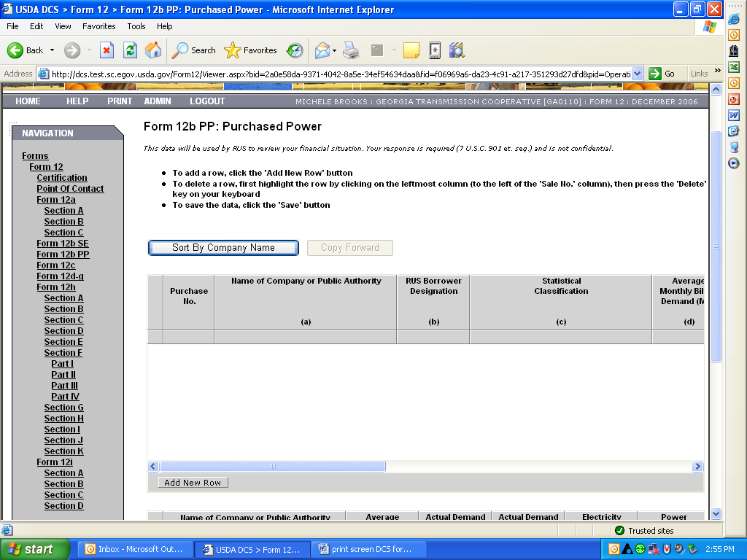
Task: Navigate to Point Of Contact link
Action: pyautogui.click(x=70, y=189)
